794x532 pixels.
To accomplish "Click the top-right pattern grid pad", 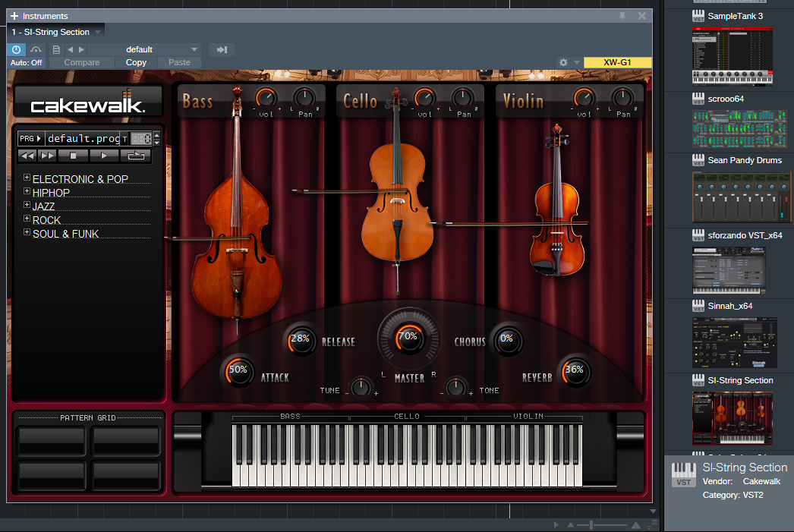I will (126, 440).
